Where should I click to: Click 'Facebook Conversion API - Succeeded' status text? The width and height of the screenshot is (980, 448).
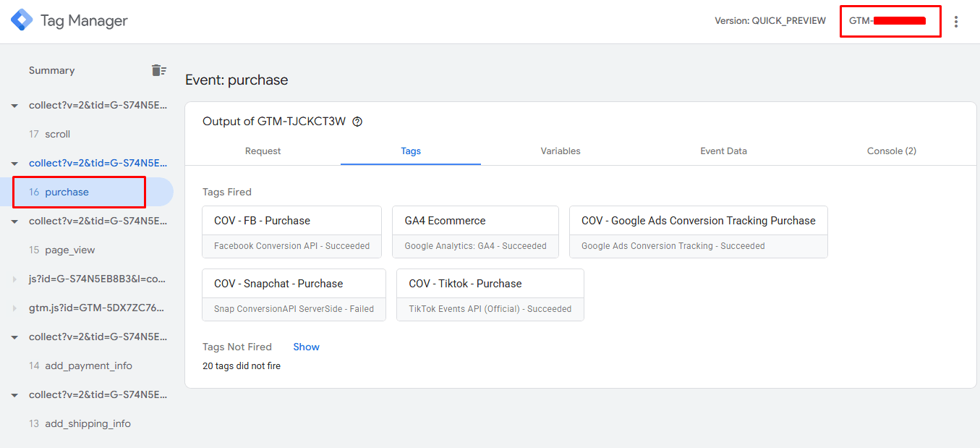click(x=292, y=246)
